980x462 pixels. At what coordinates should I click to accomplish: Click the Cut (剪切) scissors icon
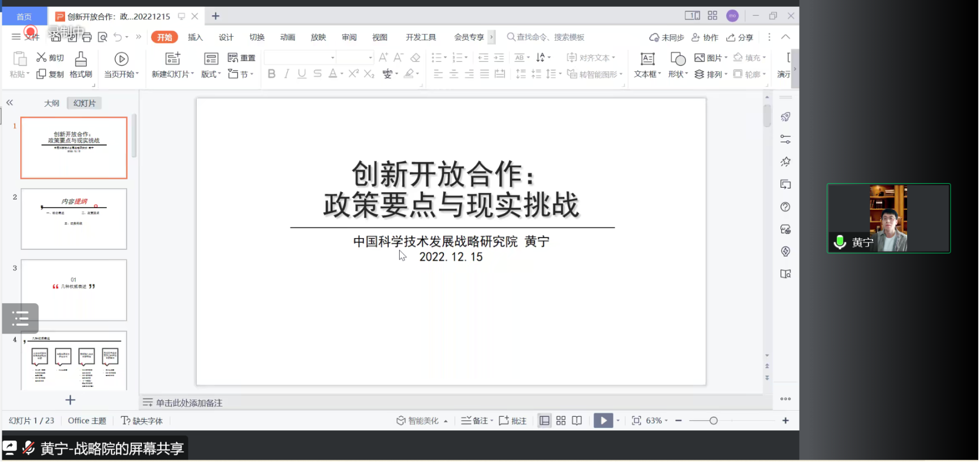click(x=41, y=58)
